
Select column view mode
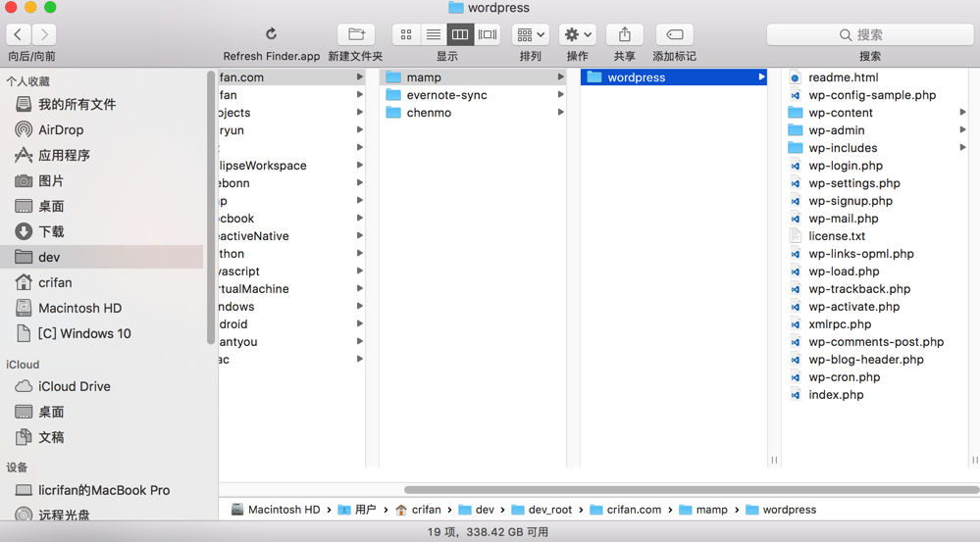pos(460,34)
